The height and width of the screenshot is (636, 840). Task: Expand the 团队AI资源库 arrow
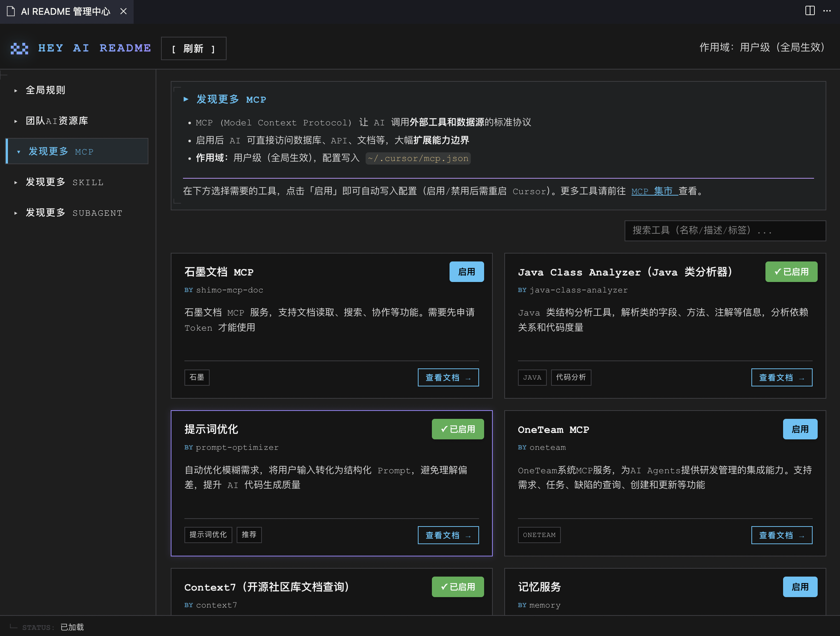(15, 121)
